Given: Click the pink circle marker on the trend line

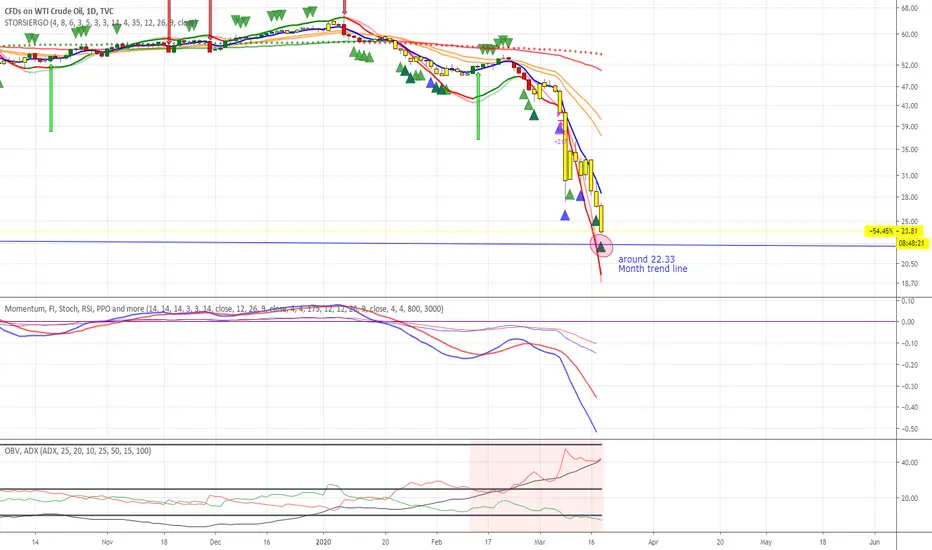Looking at the screenshot, I should [601, 246].
